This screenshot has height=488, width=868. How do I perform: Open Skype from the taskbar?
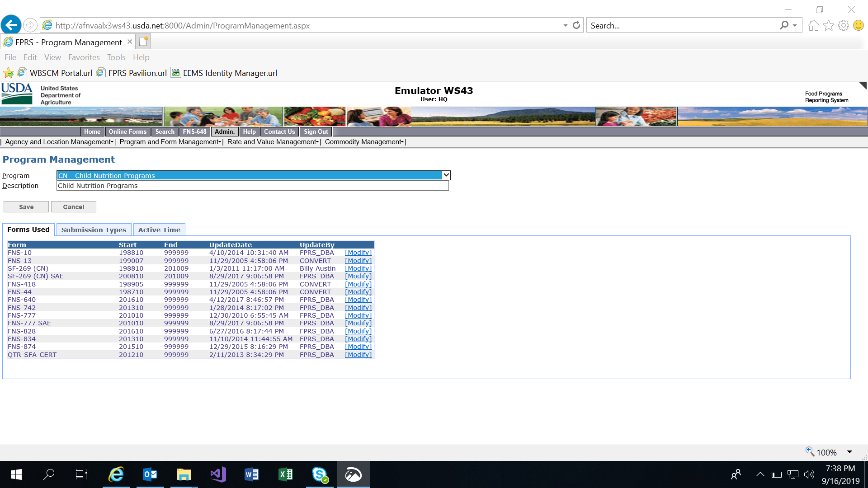[x=320, y=474]
